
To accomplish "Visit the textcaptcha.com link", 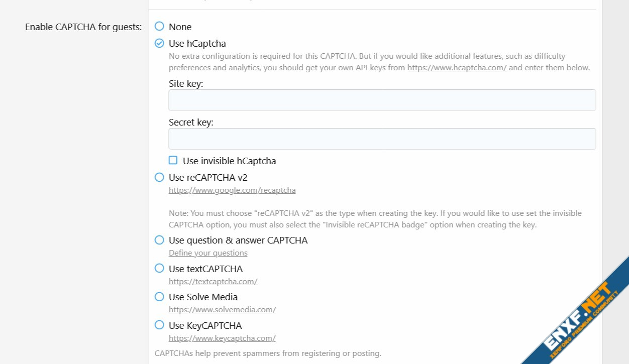I will click(213, 282).
